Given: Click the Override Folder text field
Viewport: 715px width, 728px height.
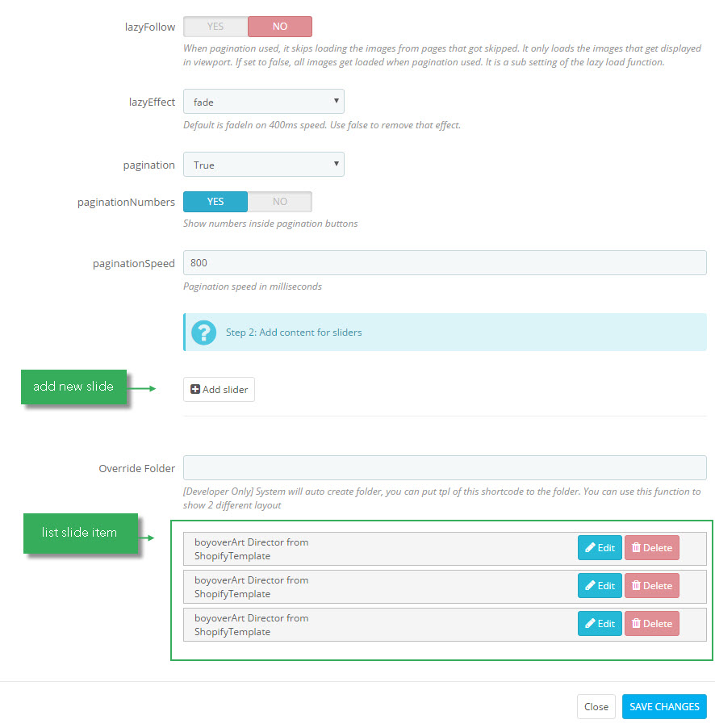Looking at the screenshot, I should tap(445, 467).
